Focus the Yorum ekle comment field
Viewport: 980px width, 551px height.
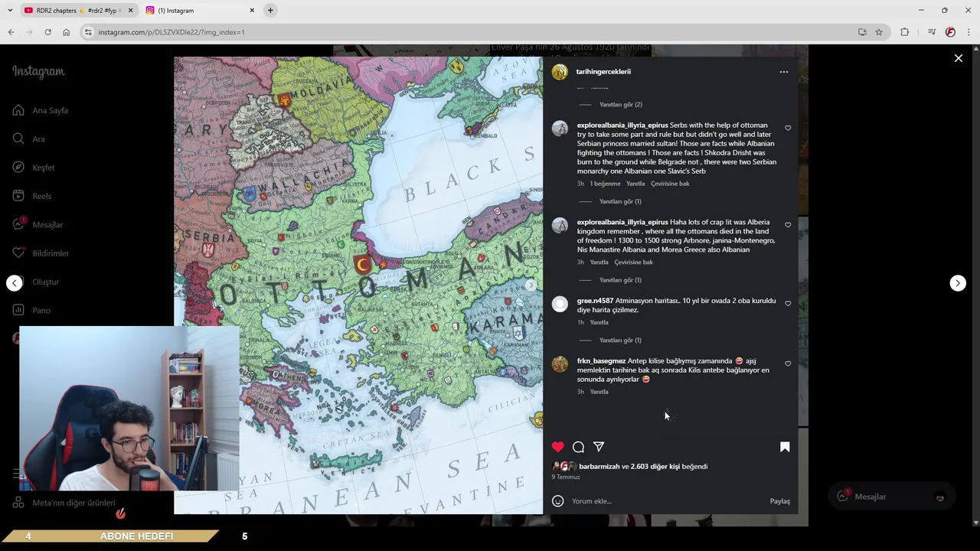(x=666, y=501)
